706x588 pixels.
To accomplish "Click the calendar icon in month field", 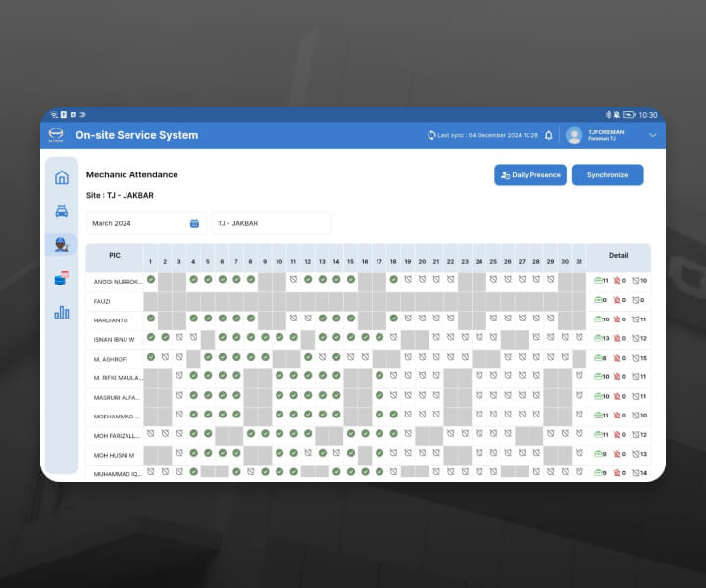I will click(194, 223).
